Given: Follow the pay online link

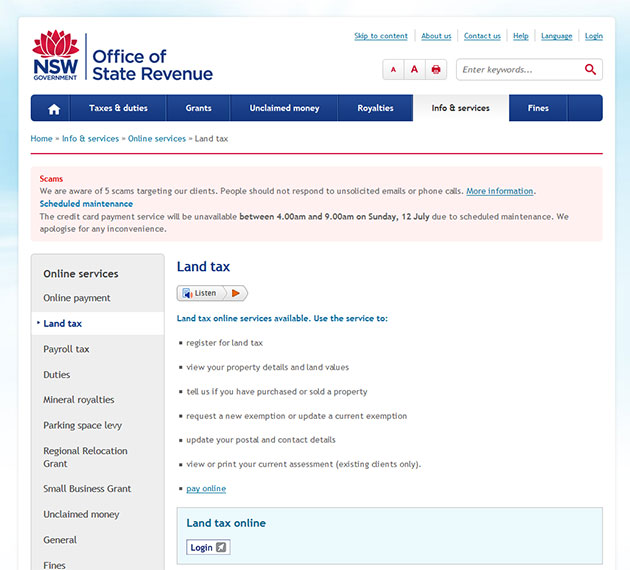Looking at the screenshot, I should pyautogui.click(x=206, y=489).
